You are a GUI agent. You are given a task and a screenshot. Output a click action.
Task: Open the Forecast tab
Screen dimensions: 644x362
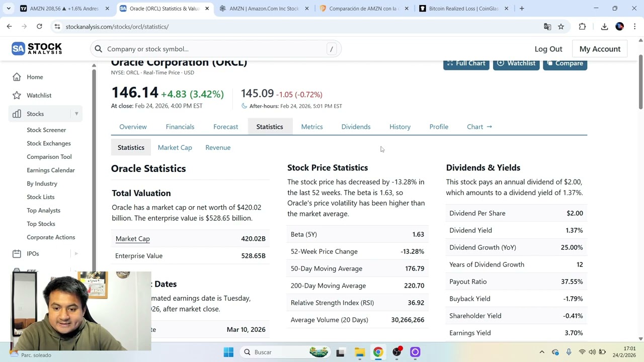(x=225, y=127)
